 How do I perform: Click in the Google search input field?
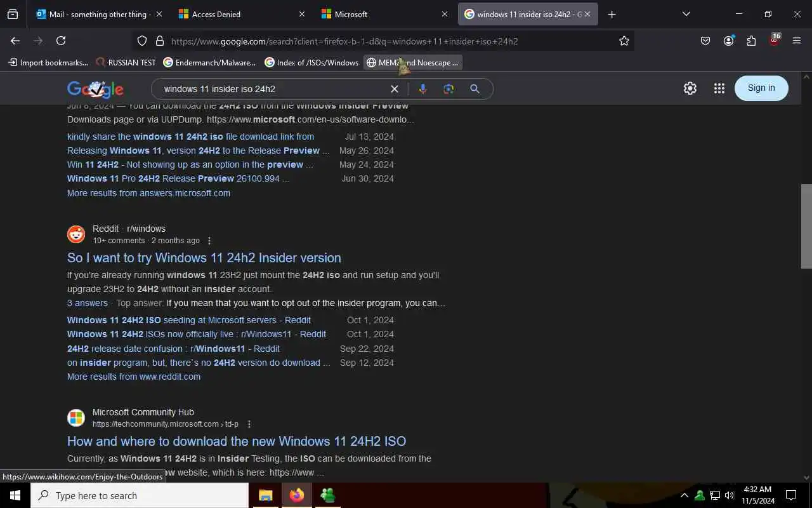click(273, 89)
